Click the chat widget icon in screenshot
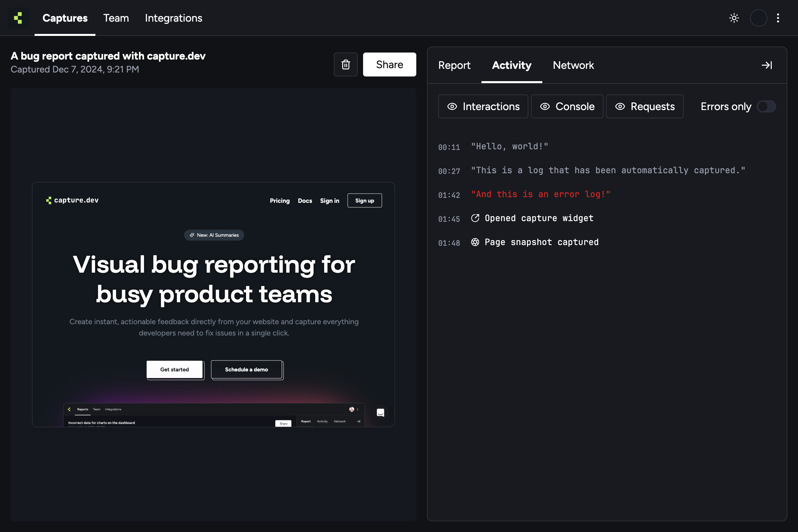Viewport: 798px width, 532px height. 380,412
